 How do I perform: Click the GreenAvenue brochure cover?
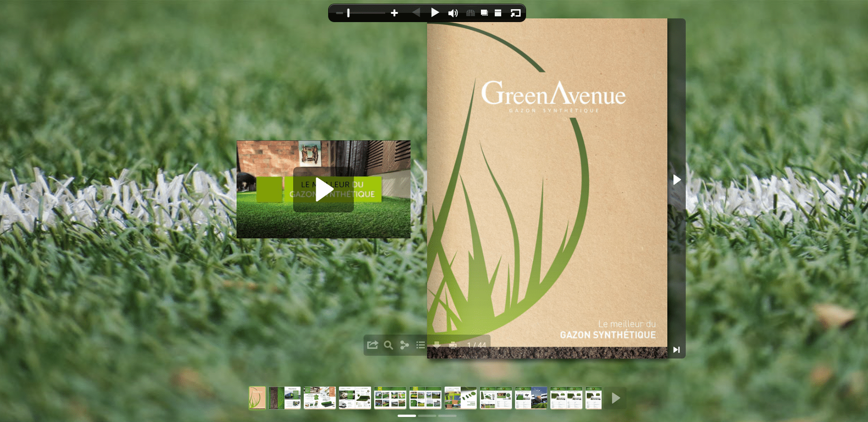click(547, 188)
